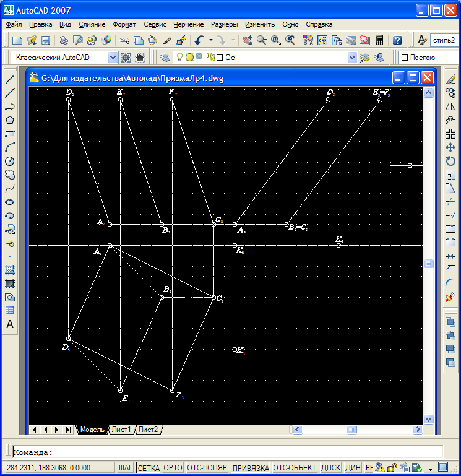Click the Explode tool
The height and width of the screenshot is (476, 461).
[x=450, y=297]
